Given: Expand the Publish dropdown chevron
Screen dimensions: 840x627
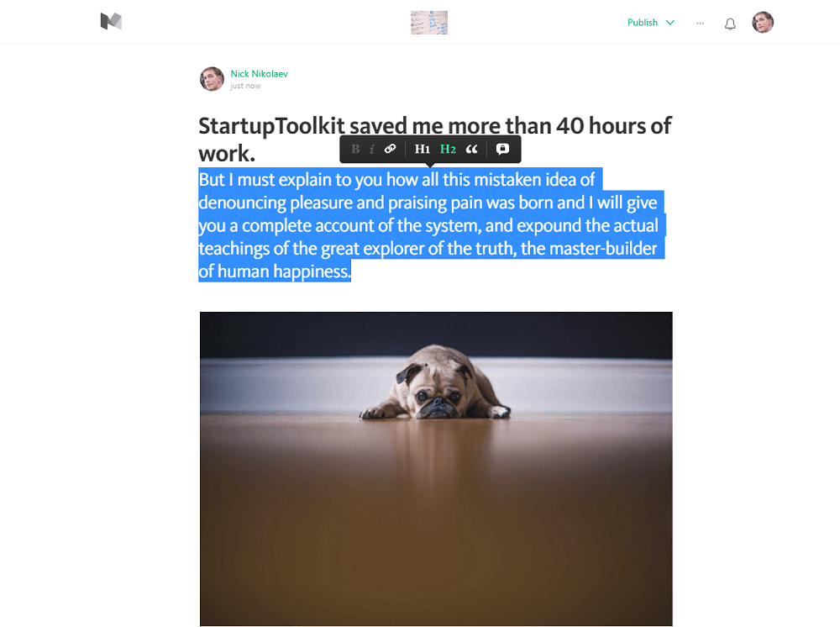Looking at the screenshot, I should click(x=669, y=23).
